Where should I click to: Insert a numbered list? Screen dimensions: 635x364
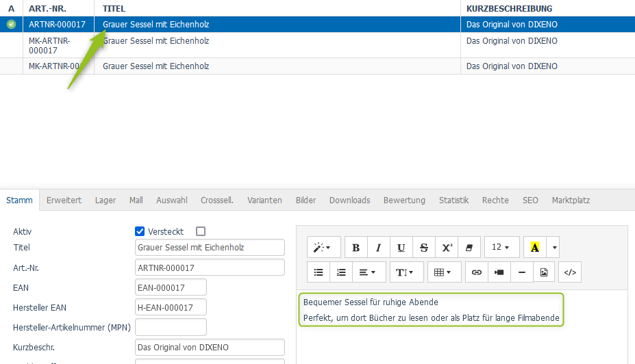point(341,272)
